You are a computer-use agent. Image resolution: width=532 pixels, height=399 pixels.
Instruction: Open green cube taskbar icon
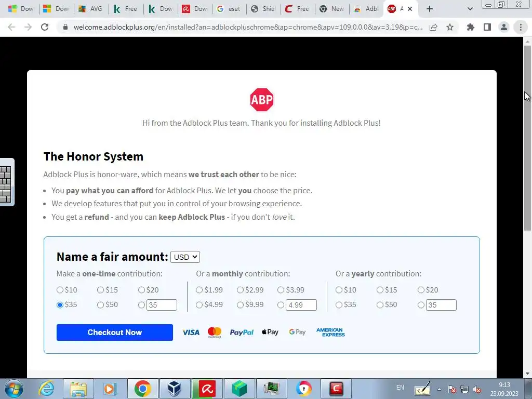239,389
